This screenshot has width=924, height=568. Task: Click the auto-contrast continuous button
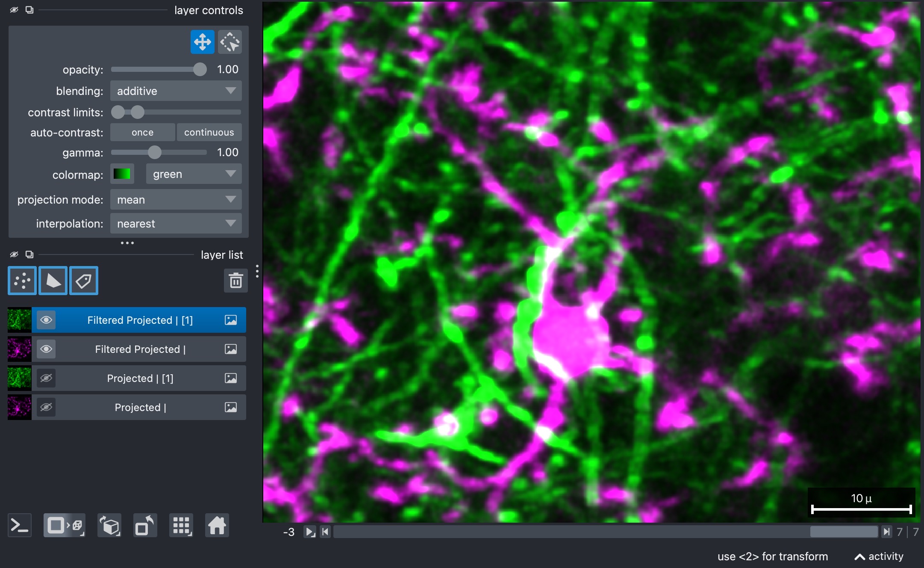coord(209,132)
